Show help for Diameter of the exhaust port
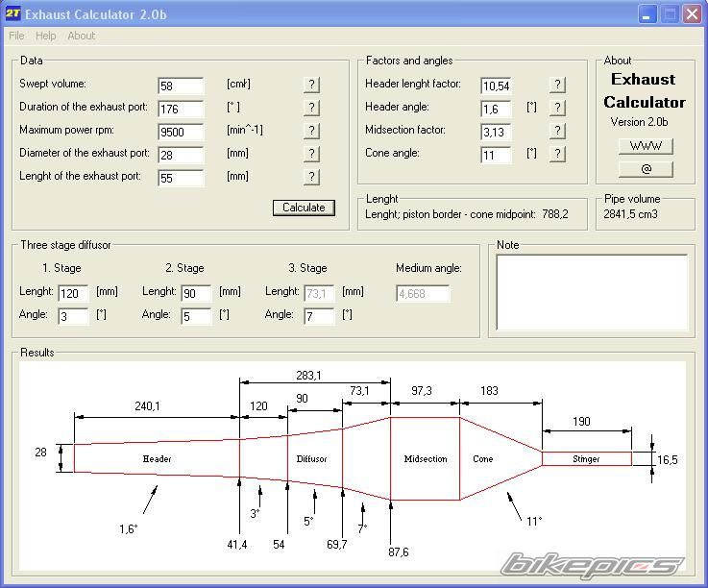The height and width of the screenshot is (588, 708). [x=311, y=154]
